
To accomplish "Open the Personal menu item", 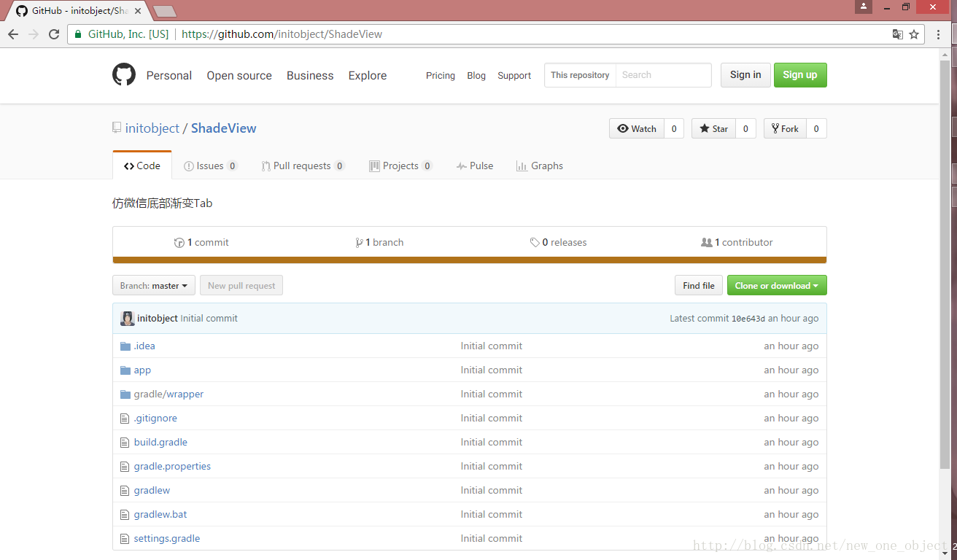I will [x=169, y=75].
